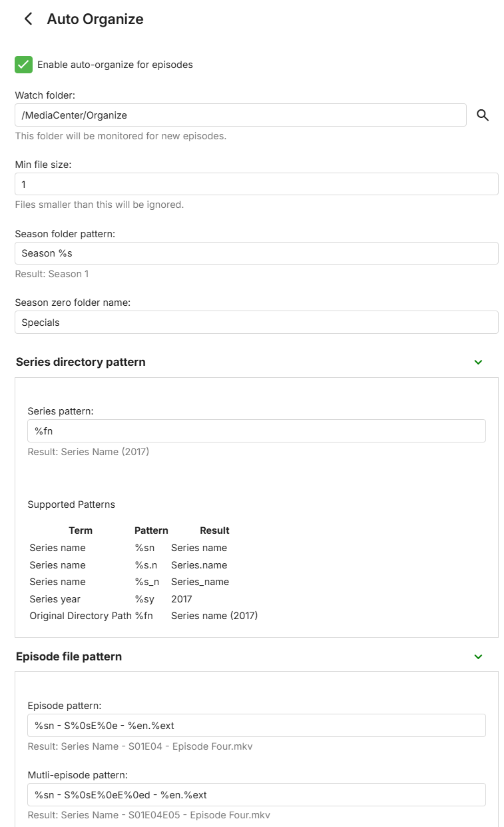504x827 pixels.
Task: Click the Watch folder path field
Action: click(240, 115)
